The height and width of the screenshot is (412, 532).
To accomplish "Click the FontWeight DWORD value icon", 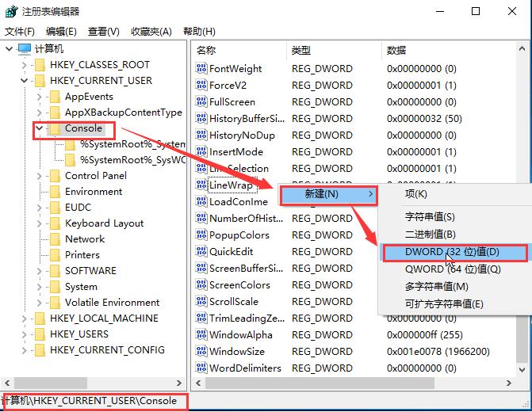I will [201, 69].
